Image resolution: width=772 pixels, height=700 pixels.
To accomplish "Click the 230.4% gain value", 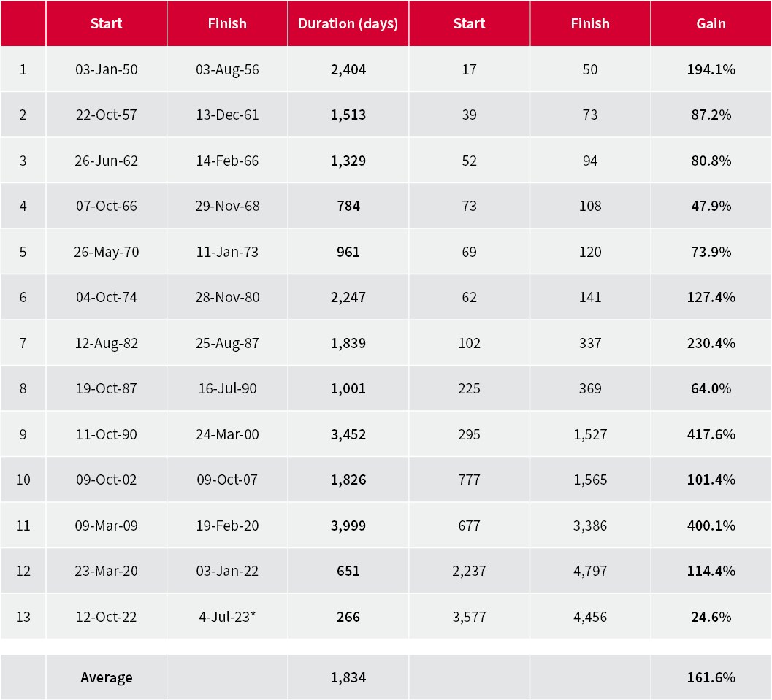I will [x=711, y=343].
